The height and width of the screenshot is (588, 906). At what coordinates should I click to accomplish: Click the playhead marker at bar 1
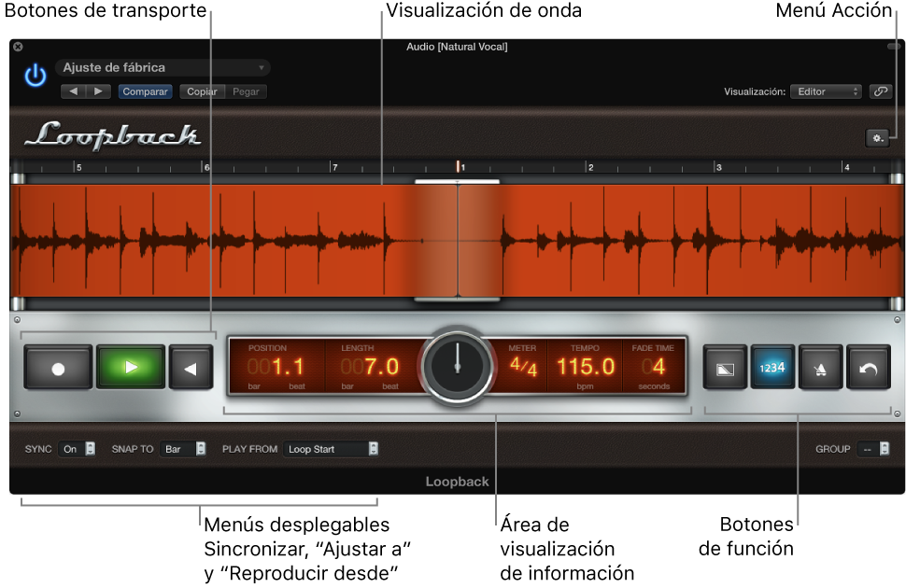(x=459, y=167)
